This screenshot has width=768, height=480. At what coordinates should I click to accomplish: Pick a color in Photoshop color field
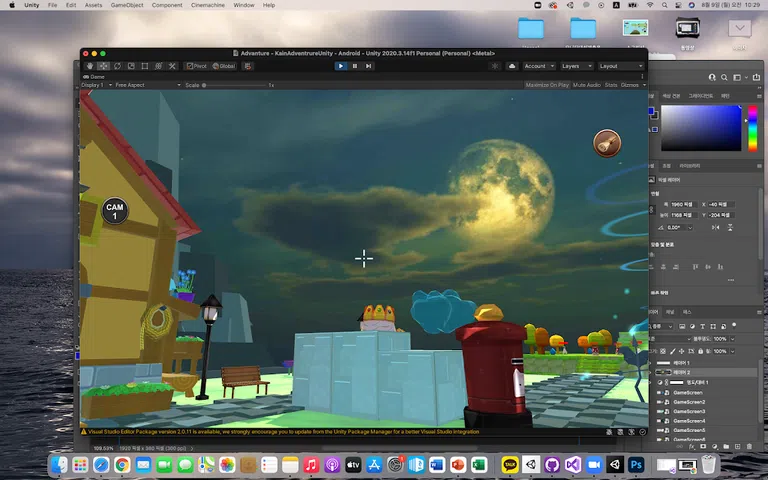(x=700, y=128)
